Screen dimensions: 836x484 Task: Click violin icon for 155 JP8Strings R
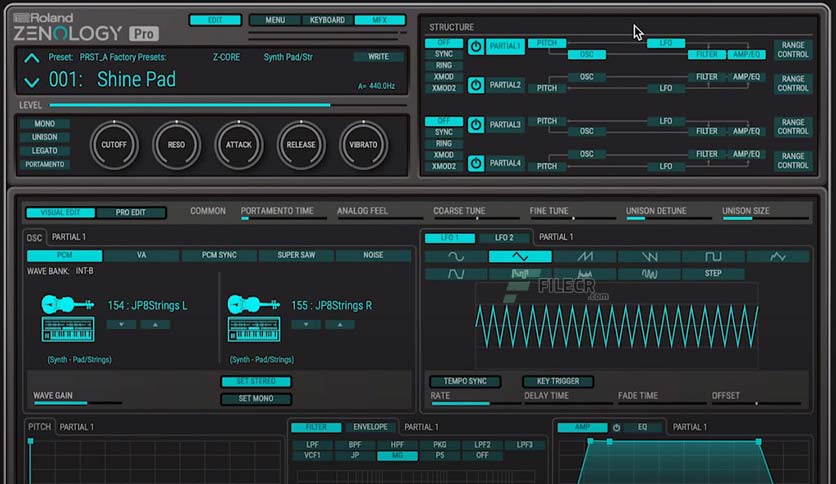tap(253, 304)
